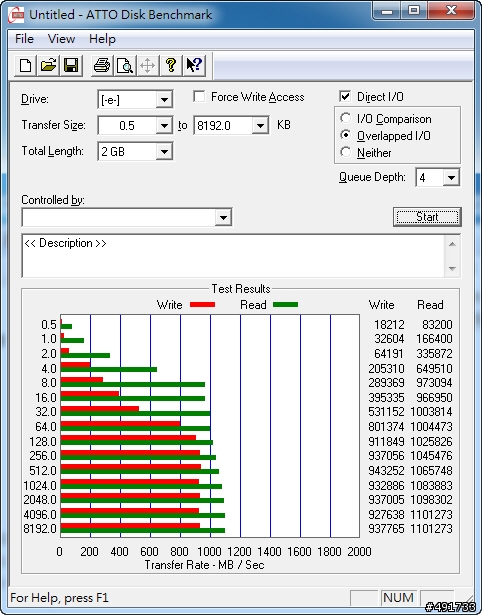Open the Queue Depth dropdown

point(451,178)
